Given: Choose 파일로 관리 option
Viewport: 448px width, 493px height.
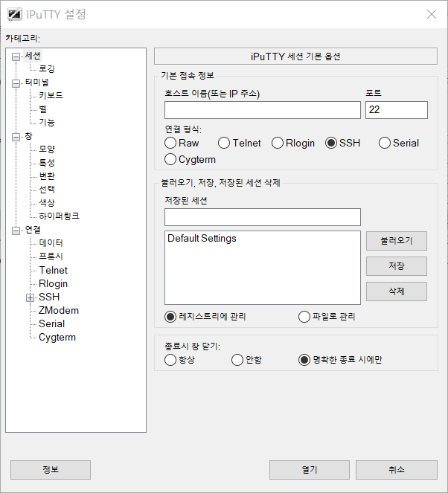Looking at the screenshot, I should pos(327,317).
